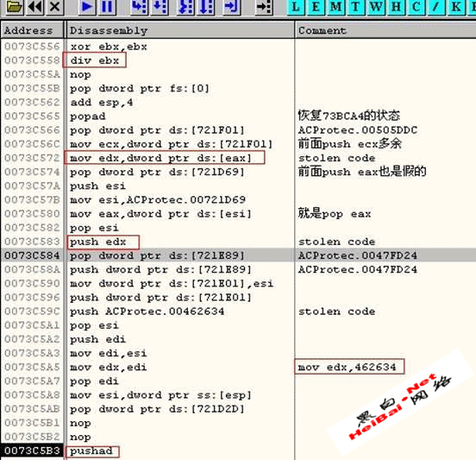Screen dimensions: 476x460
Task: Open Patches window with slash button
Action: 436,6
